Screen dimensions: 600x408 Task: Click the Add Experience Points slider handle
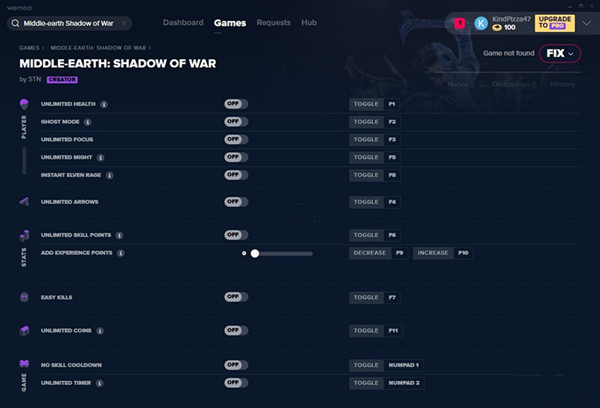pyautogui.click(x=255, y=253)
